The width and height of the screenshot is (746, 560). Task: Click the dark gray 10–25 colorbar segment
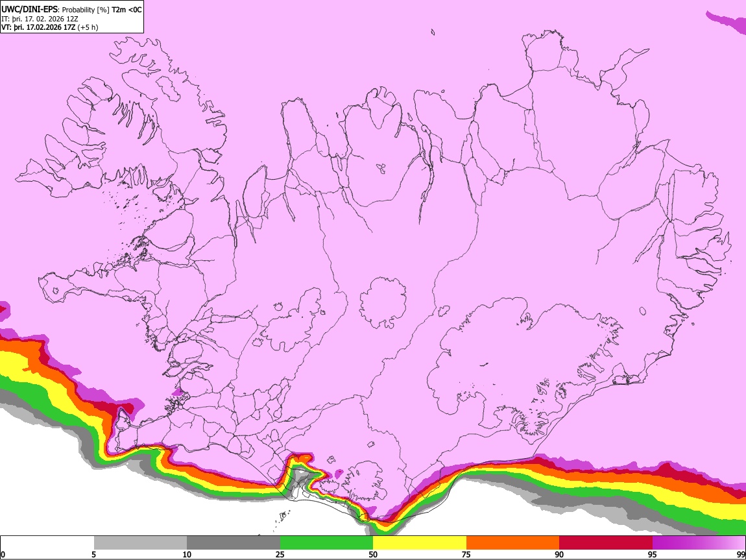[234, 543]
